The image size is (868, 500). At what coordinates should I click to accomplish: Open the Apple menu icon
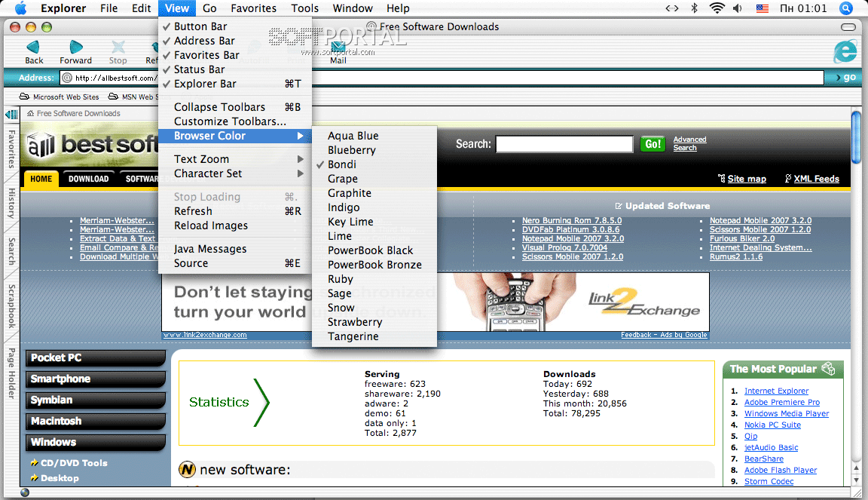(x=20, y=8)
